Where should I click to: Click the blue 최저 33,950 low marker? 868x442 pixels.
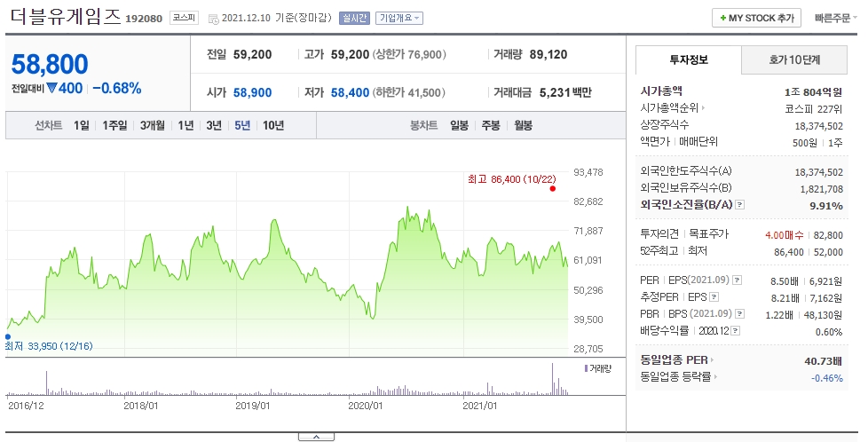click(x=8, y=336)
